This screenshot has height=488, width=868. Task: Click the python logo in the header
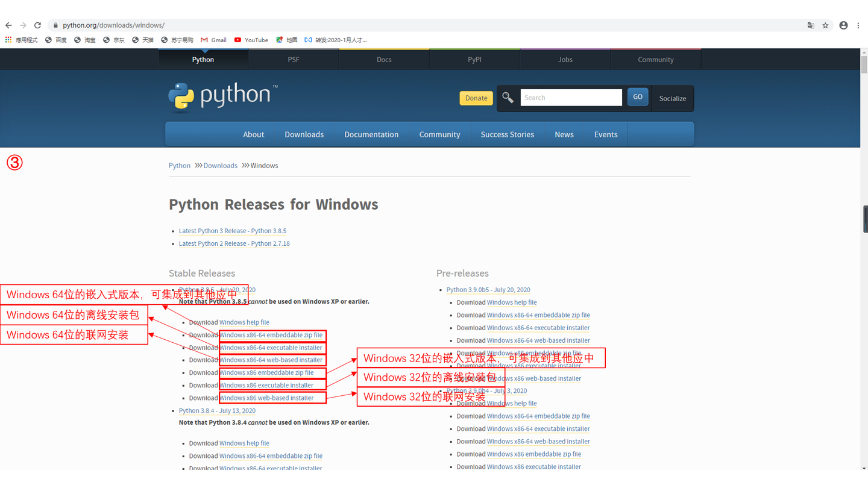tap(223, 96)
